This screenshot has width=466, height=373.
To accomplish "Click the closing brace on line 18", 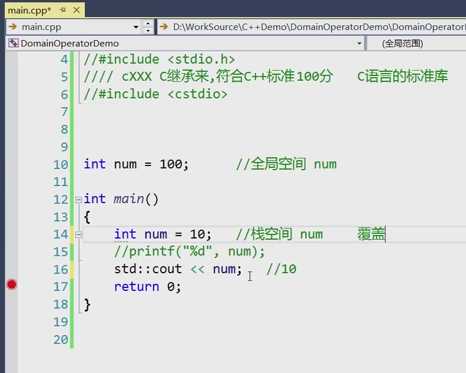I will 87,305.
